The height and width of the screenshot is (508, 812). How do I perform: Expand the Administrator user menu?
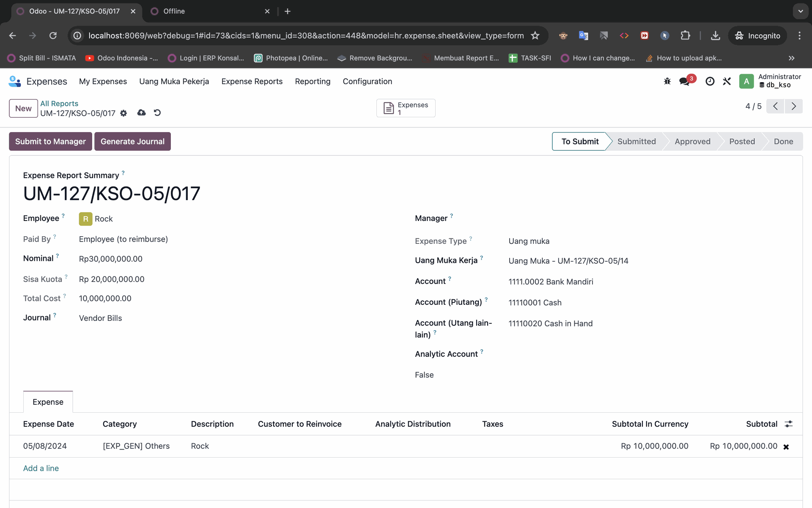771,81
